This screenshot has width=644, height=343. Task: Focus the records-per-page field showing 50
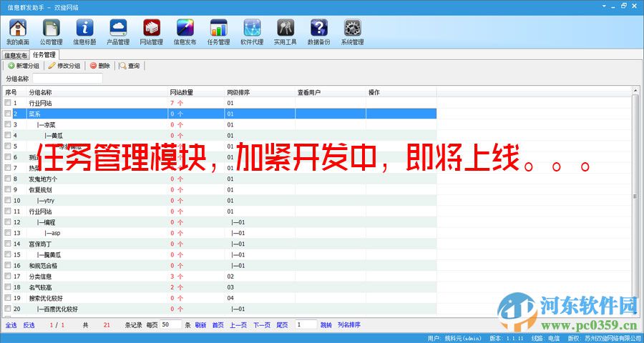tap(171, 324)
